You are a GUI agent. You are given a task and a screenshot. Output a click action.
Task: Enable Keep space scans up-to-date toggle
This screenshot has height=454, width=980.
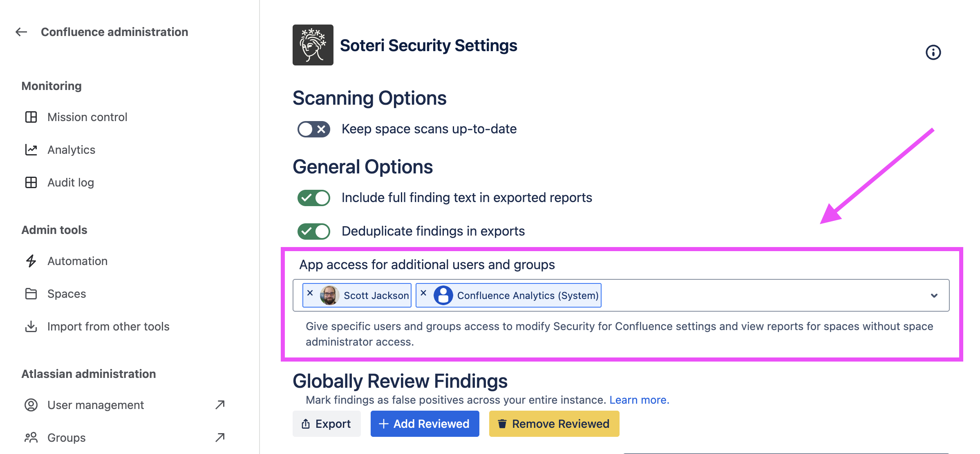(314, 129)
